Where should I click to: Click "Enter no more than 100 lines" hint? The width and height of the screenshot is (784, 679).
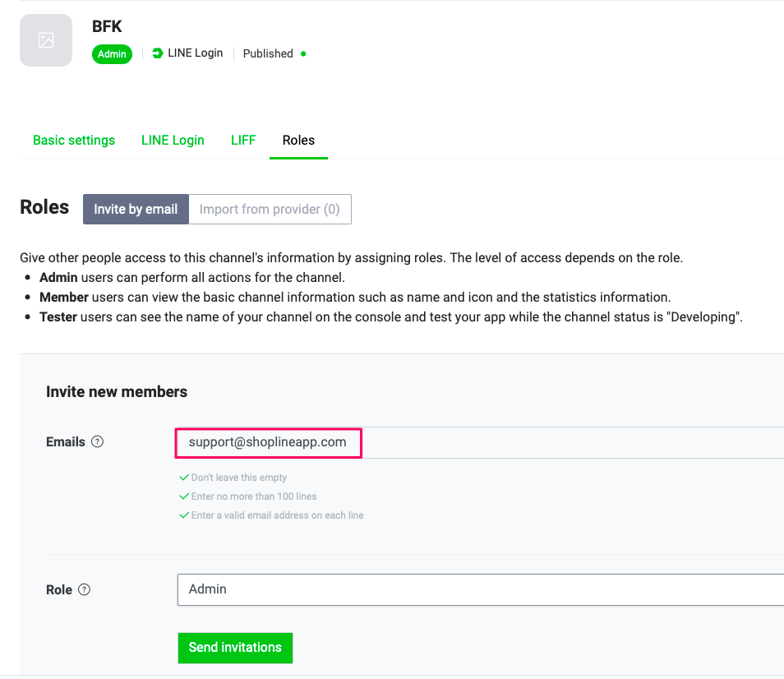[x=254, y=497]
